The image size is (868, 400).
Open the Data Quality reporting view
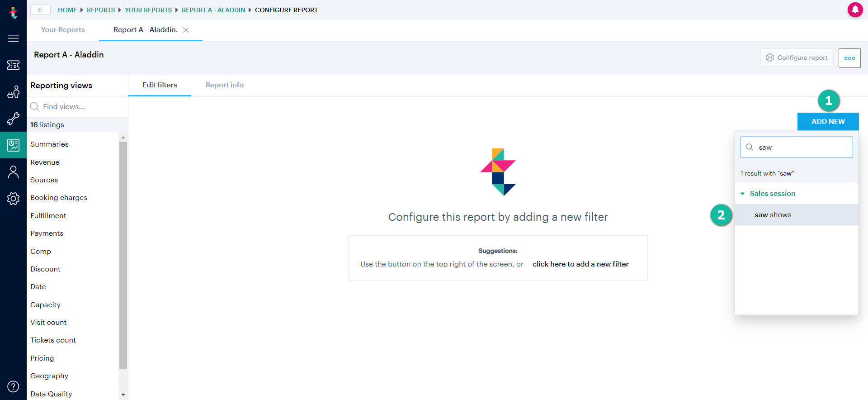tap(51, 394)
